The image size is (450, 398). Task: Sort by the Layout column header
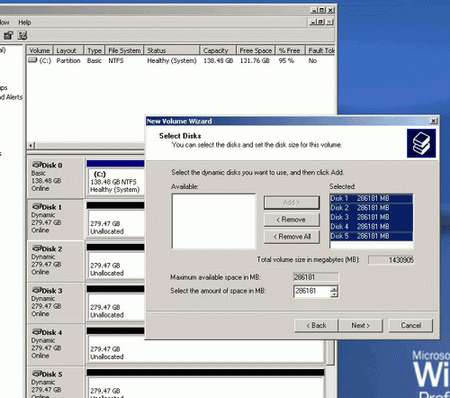68,50
